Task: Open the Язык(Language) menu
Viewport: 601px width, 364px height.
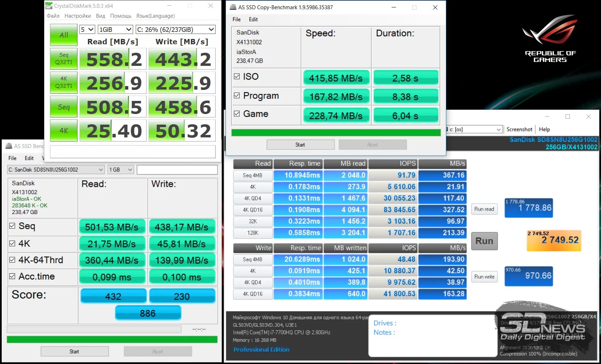Action: click(x=155, y=16)
